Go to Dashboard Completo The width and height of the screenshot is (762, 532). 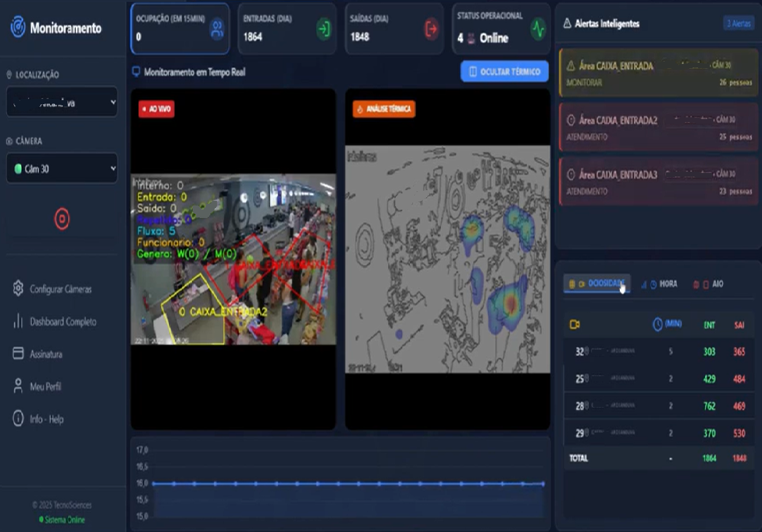tap(63, 322)
